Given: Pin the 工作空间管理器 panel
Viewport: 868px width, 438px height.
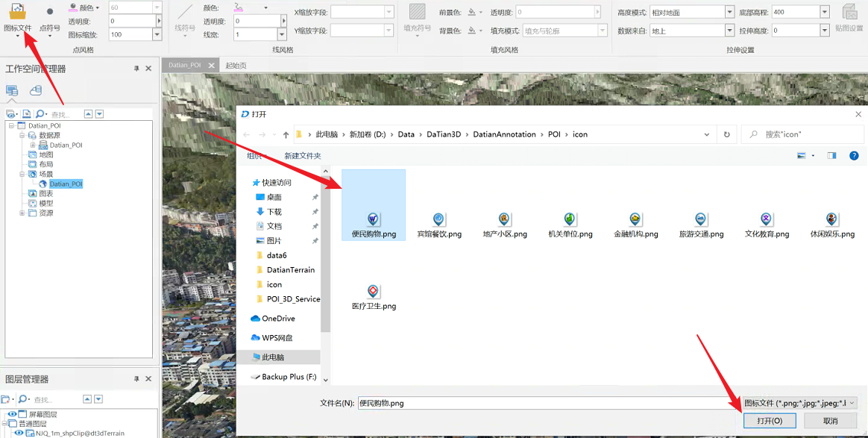Looking at the screenshot, I should coord(136,69).
